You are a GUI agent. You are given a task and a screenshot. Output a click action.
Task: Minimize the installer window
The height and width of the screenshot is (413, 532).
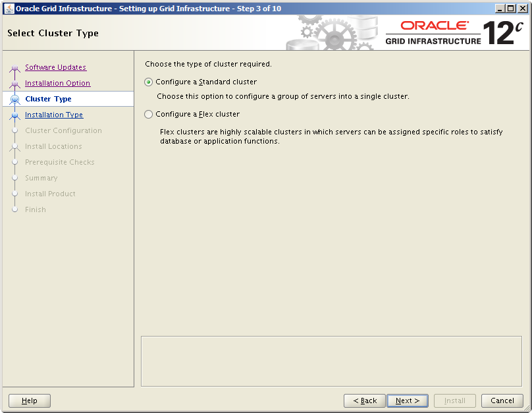[500, 9]
